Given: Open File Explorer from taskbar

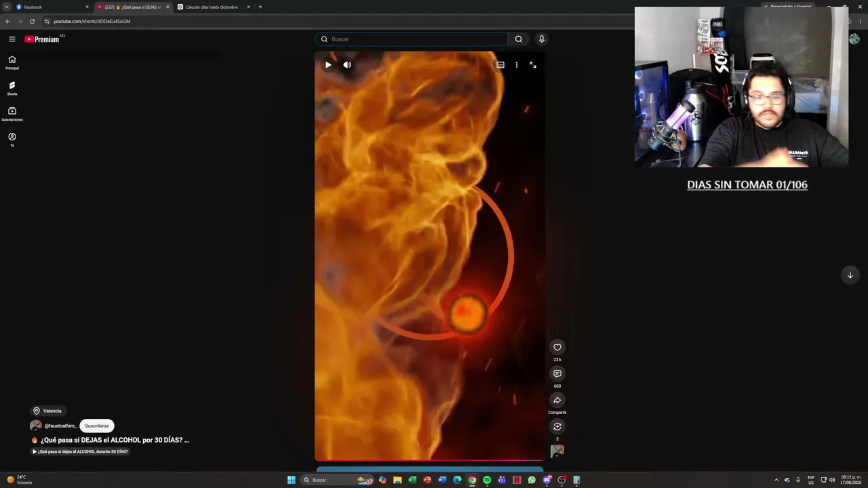Looking at the screenshot, I should coord(397,480).
